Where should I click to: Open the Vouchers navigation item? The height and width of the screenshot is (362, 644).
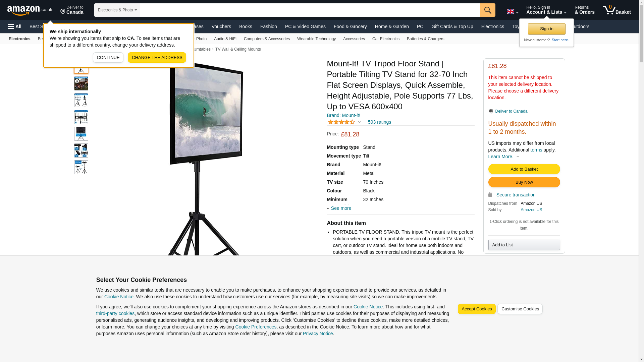point(221,26)
